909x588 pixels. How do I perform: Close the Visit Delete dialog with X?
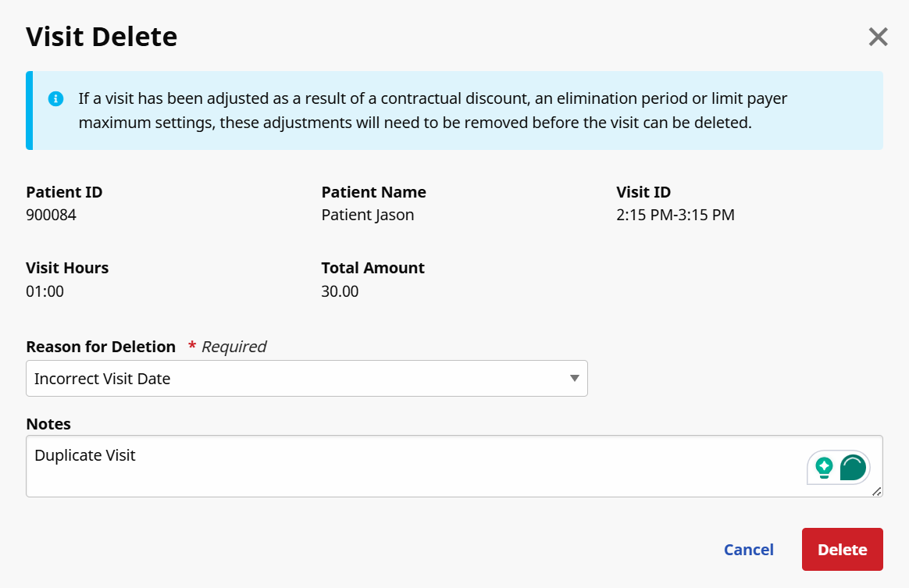(x=879, y=37)
